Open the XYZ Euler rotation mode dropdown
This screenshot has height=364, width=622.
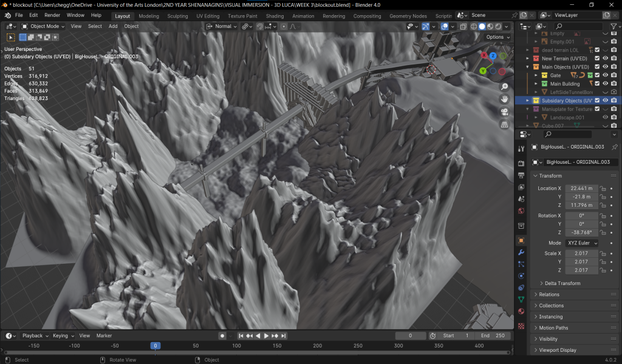[x=582, y=243]
